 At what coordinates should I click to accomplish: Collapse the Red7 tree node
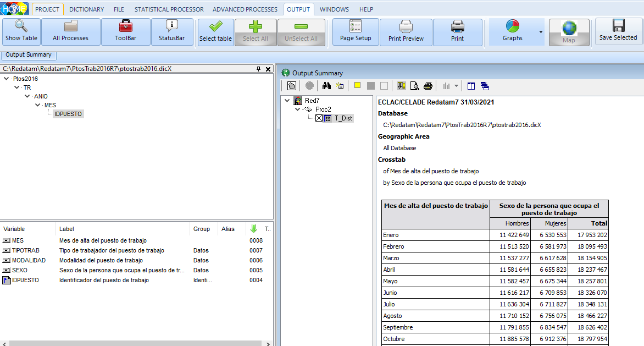pos(287,101)
